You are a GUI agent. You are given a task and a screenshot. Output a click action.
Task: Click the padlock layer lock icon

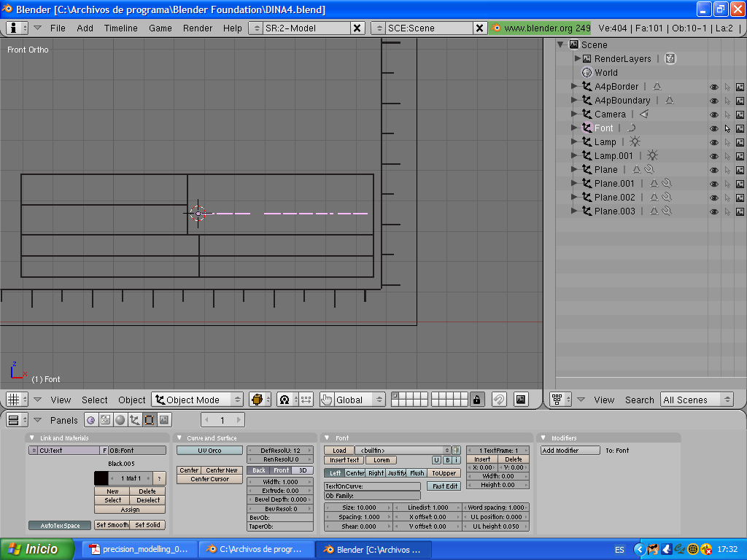coord(476,400)
